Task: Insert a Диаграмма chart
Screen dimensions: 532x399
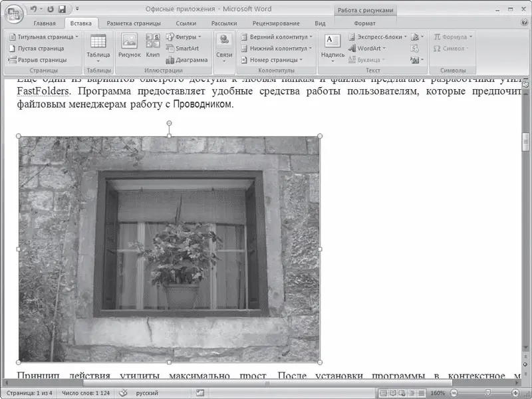Action: [x=187, y=60]
